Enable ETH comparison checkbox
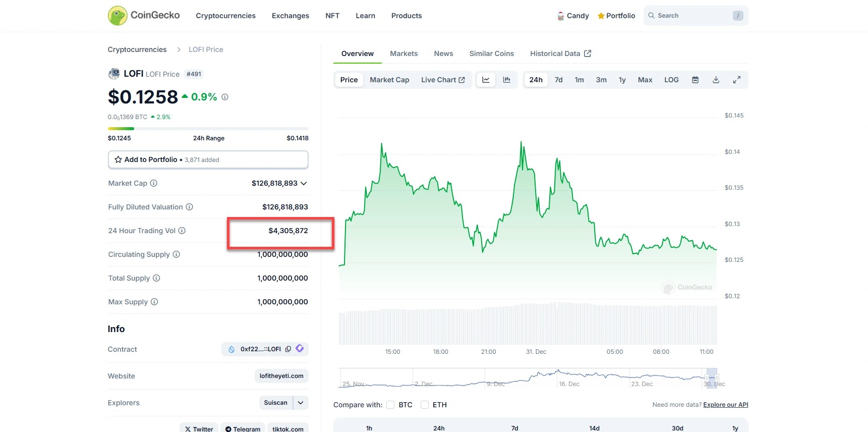The image size is (868, 432). (425, 405)
